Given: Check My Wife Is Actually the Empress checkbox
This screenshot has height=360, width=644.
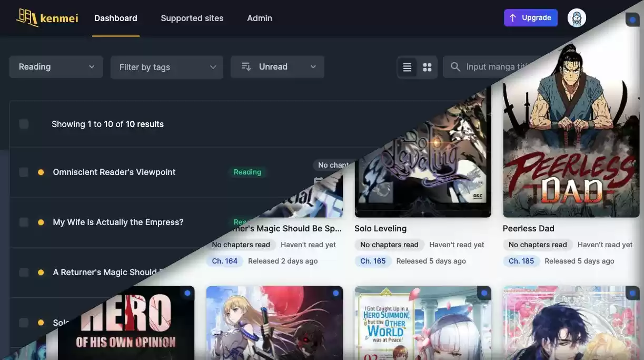Looking at the screenshot, I should 24,222.
